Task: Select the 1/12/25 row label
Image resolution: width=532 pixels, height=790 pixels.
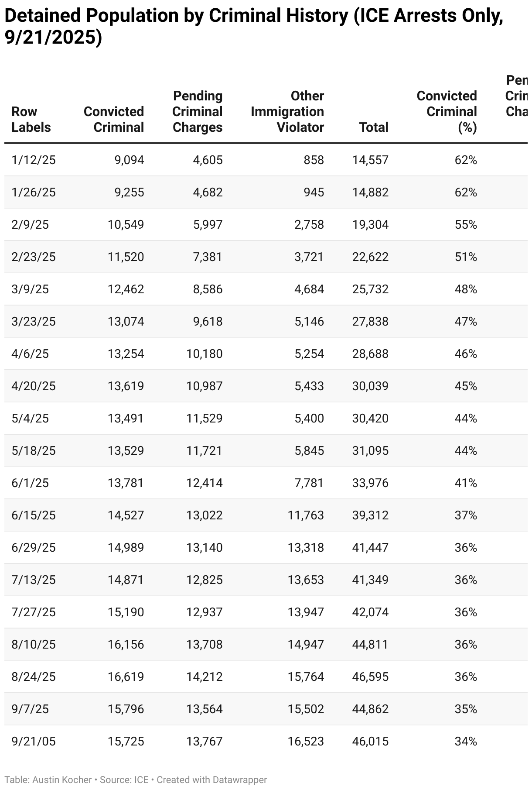Action: [34, 160]
